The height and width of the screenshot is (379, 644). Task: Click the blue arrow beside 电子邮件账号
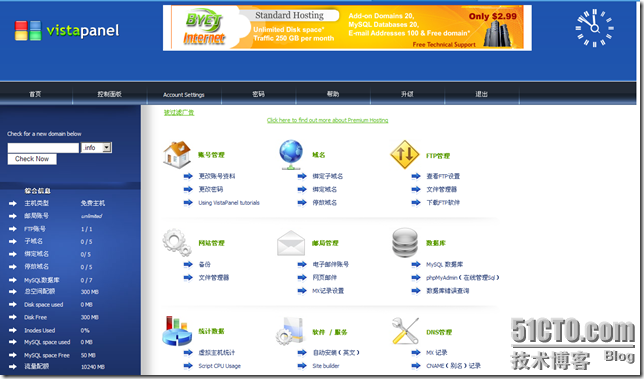[302, 264]
